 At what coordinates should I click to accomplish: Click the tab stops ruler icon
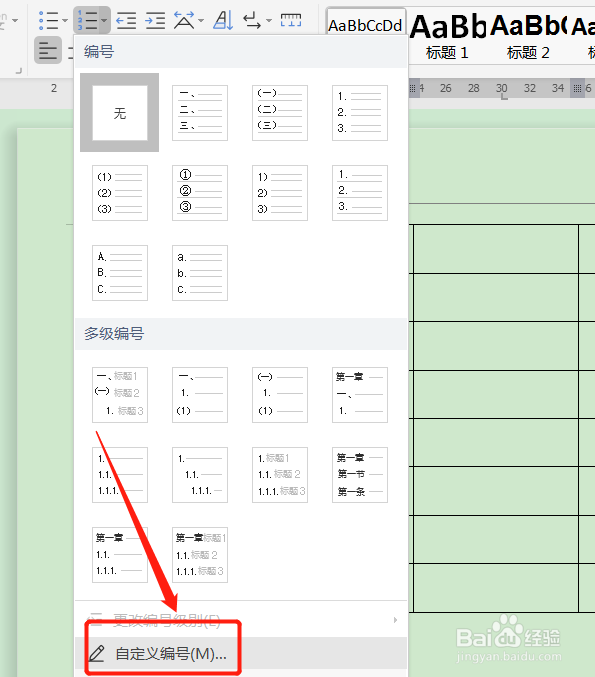coord(291,20)
